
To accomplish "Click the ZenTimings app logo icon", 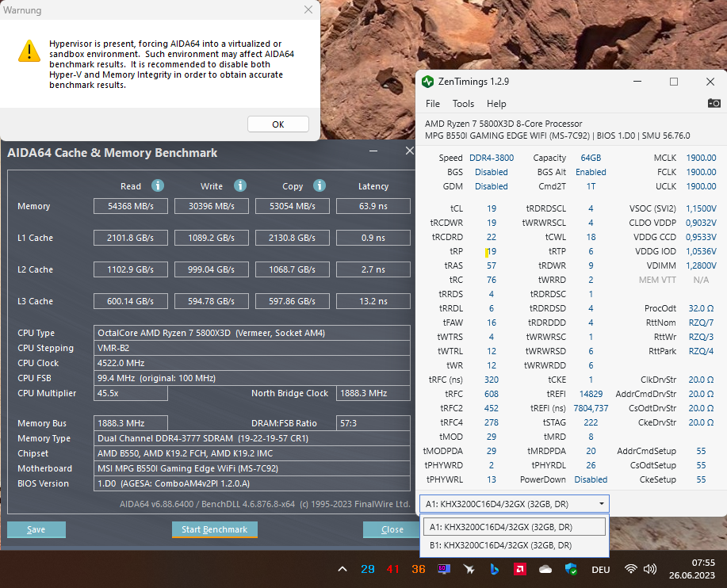I will [427, 82].
